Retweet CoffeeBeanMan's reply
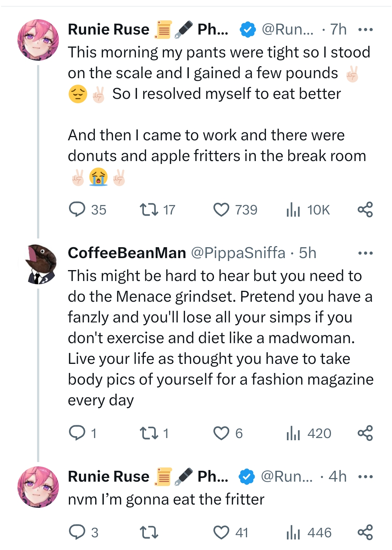The image size is (392, 550). pos(149,433)
